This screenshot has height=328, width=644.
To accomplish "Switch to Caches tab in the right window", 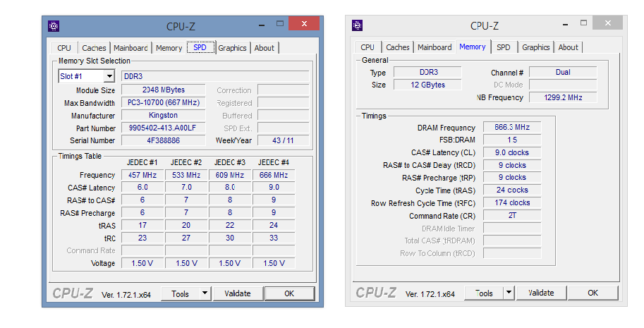I will click(x=398, y=47).
